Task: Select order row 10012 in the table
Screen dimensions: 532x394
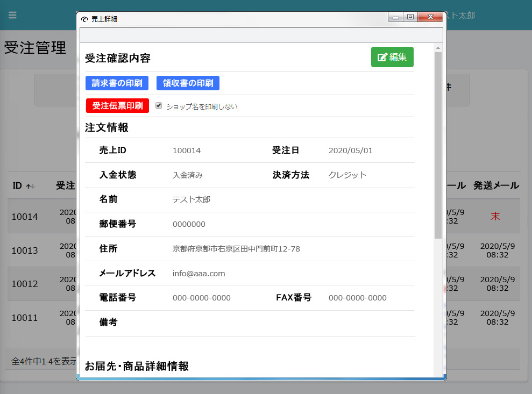Action: pyautogui.click(x=25, y=284)
